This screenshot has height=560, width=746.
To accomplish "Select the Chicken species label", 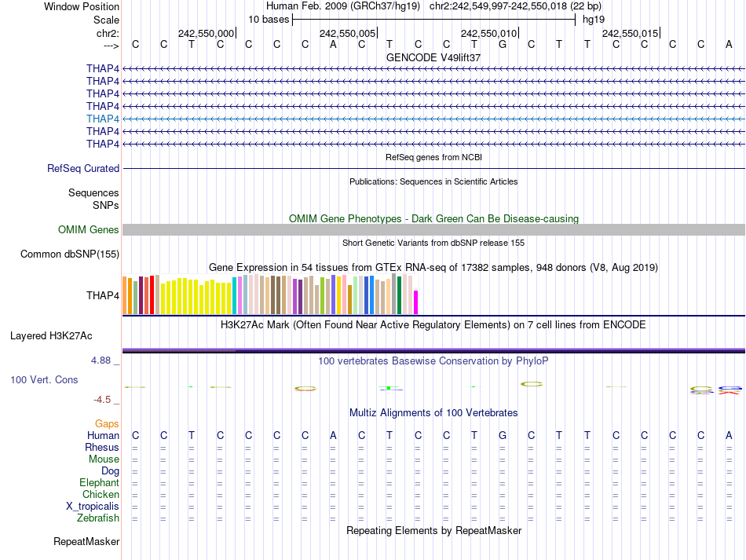I will point(101,495).
